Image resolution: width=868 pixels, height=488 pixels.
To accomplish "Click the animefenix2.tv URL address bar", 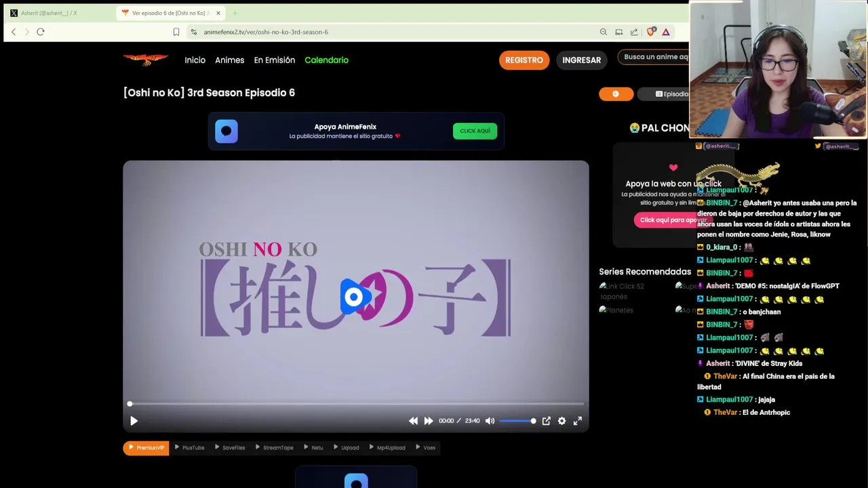I will 266,32.
